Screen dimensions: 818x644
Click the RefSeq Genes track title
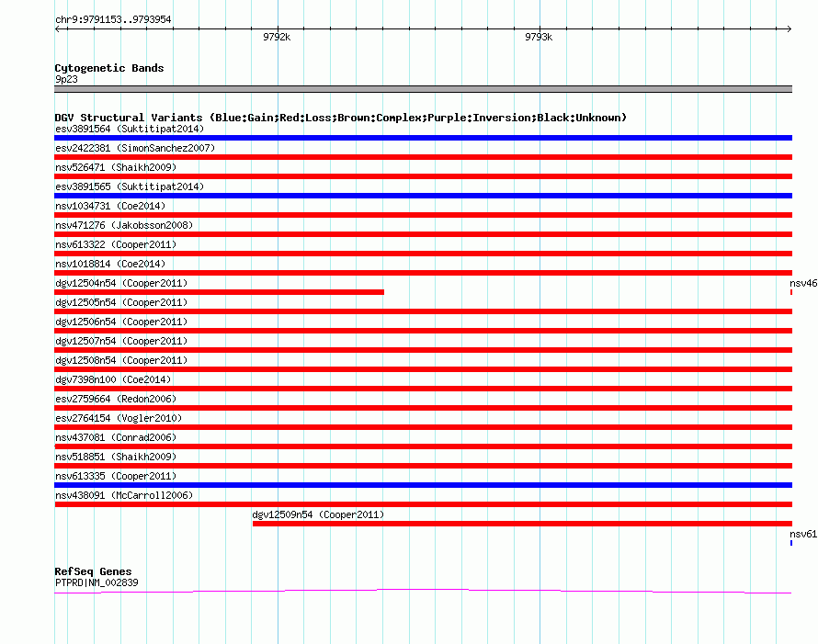93,571
